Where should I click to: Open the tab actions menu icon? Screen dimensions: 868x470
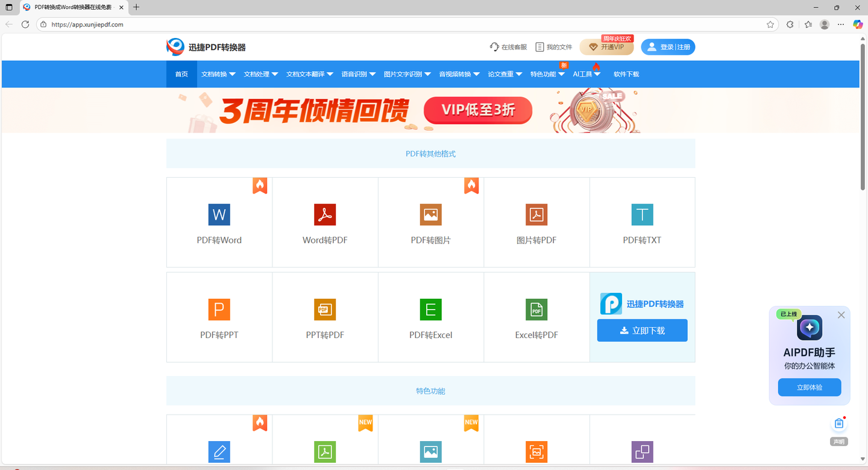point(9,7)
